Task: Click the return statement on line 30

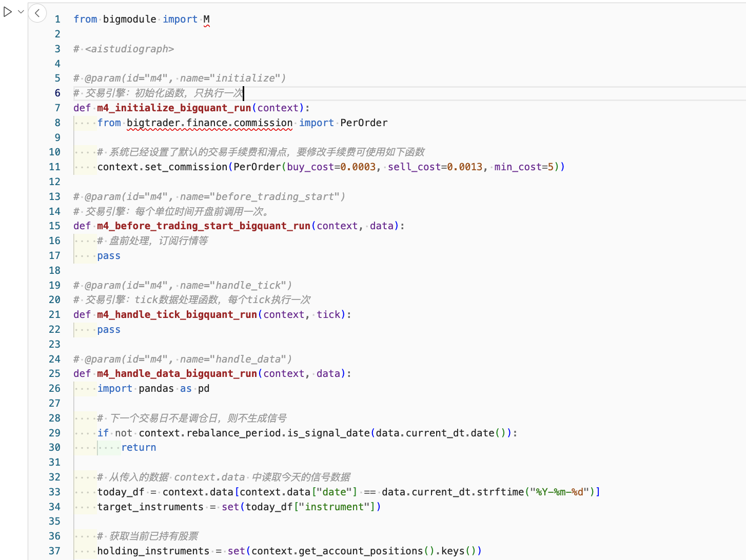Action: pos(139,447)
